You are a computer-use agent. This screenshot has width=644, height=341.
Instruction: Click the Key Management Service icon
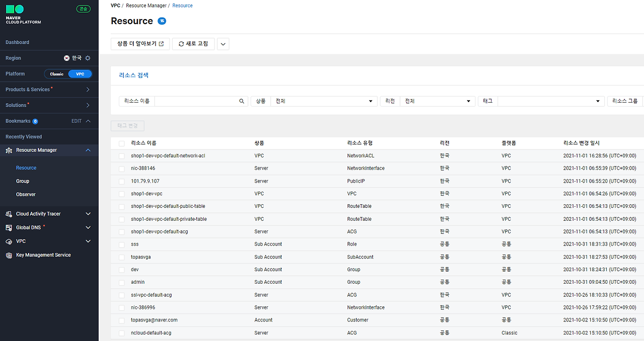9,255
